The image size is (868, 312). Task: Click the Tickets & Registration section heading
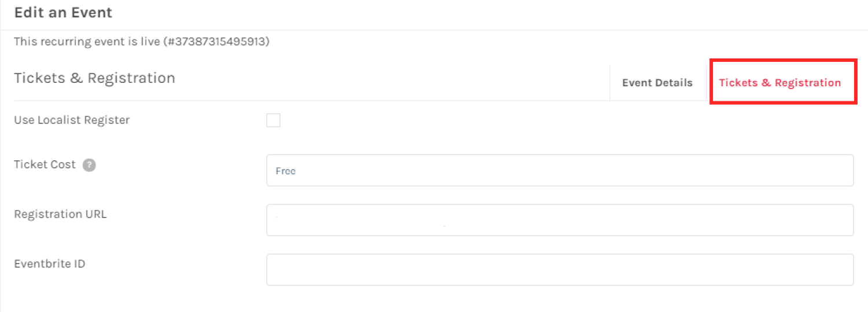tap(94, 78)
